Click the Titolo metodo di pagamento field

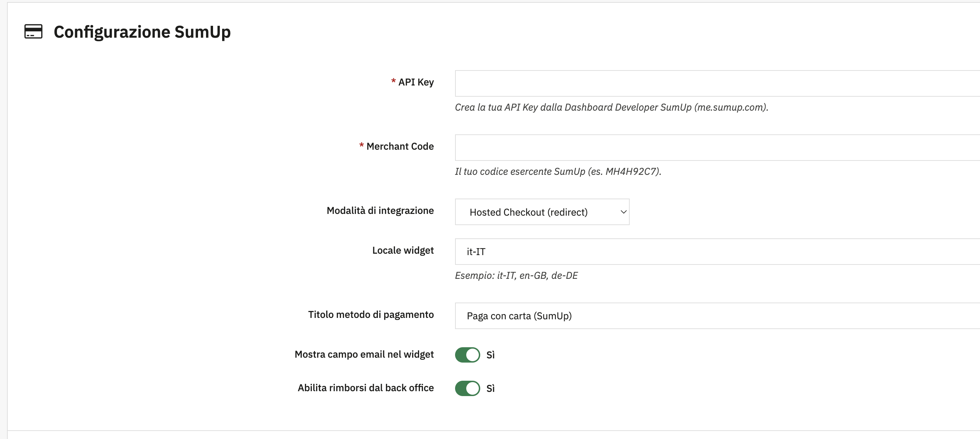pyautogui.click(x=717, y=316)
